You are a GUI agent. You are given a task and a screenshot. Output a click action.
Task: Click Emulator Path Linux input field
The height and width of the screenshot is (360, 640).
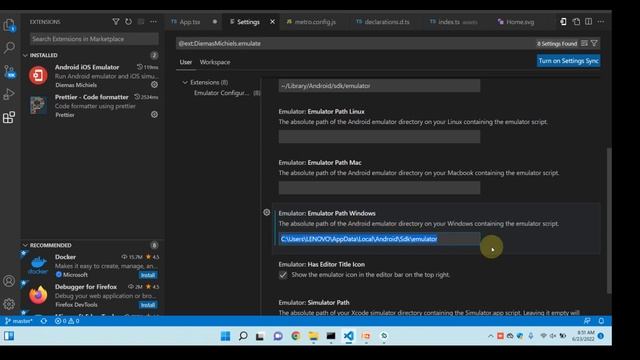coord(379,137)
